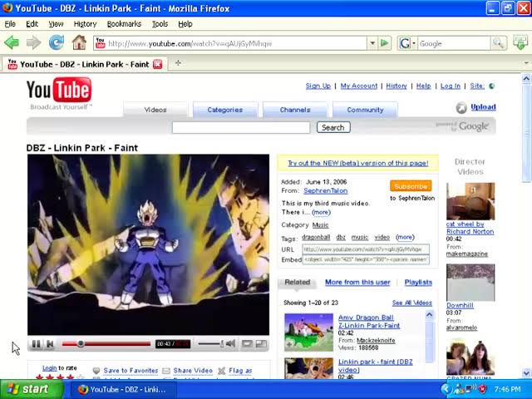Toggle full screen player icon

261,344
